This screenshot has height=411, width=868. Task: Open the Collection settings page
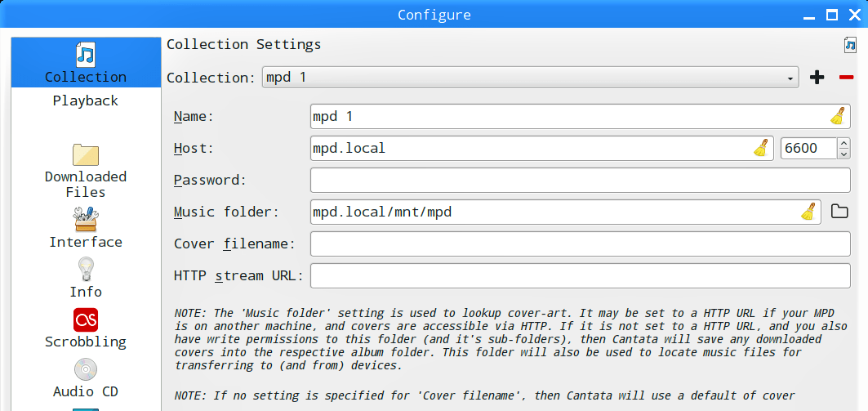coord(86,63)
